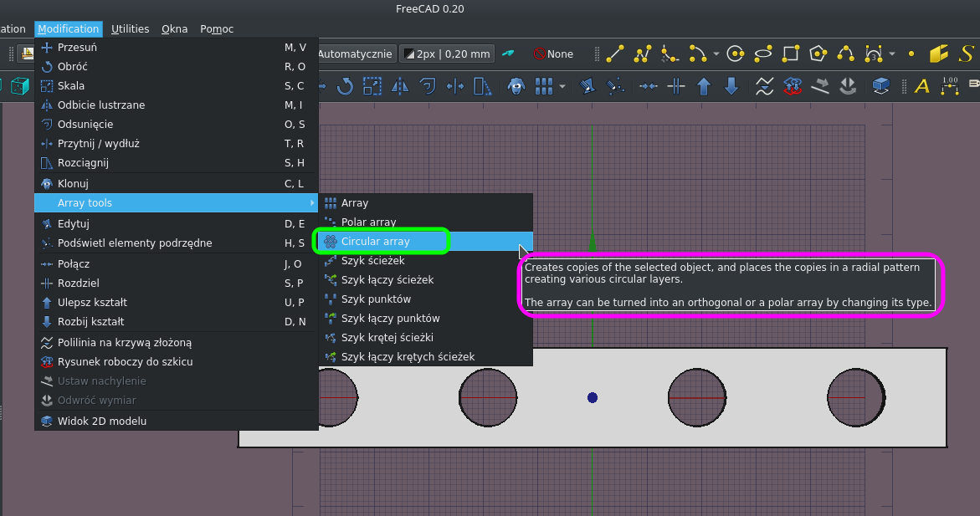This screenshot has width=980, height=516.
Task: Click the None autogroup button
Action: [554, 53]
